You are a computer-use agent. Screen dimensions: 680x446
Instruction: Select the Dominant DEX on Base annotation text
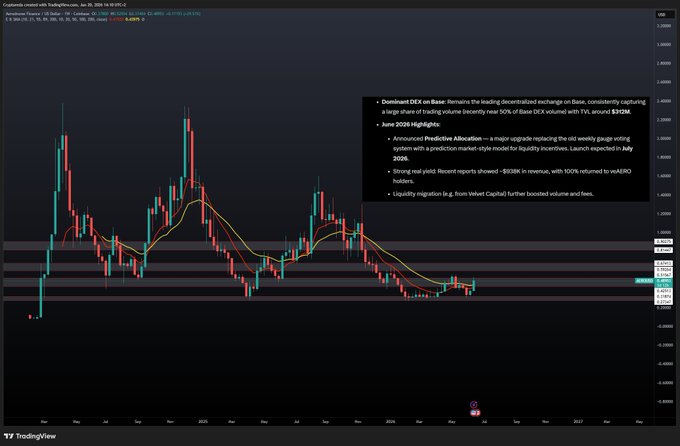click(513, 107)
